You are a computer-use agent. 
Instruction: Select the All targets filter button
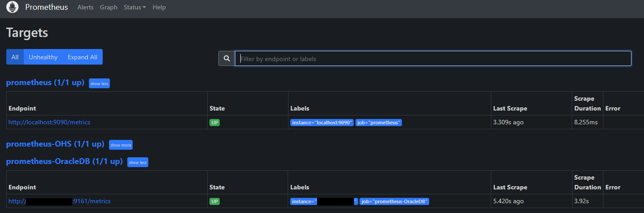(15, 57)
